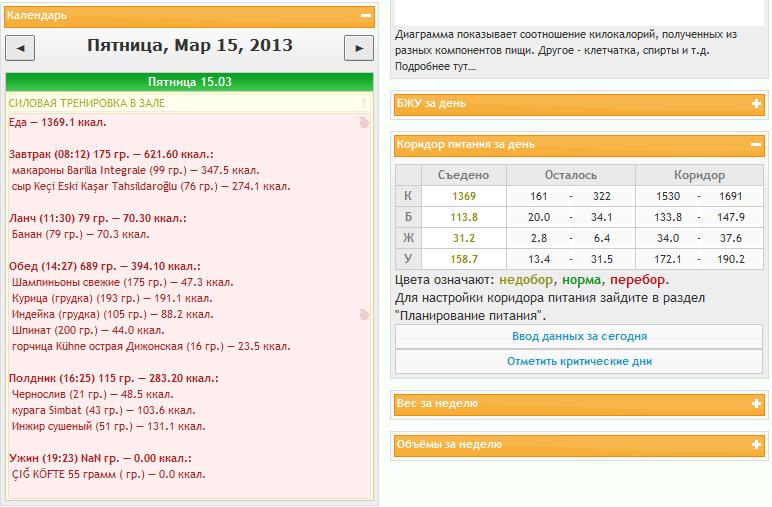772x507 pixels.
Task: Click the норма legend word
Action: coord(581,280)
